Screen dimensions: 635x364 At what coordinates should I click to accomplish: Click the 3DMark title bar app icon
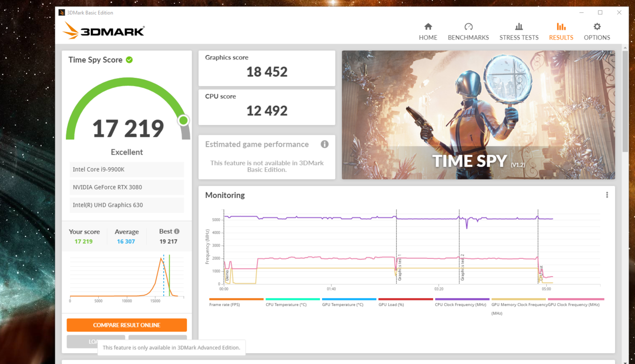[x=62, y=12]
